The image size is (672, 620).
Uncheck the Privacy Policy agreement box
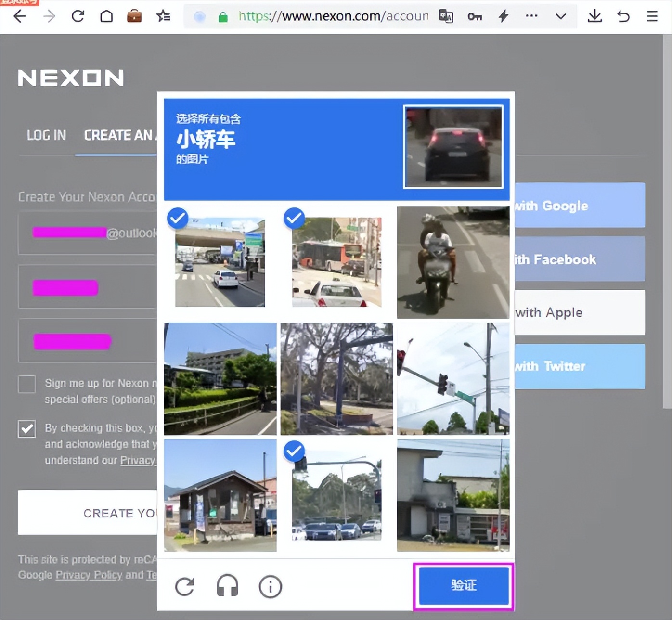click(x=26, y=429)
